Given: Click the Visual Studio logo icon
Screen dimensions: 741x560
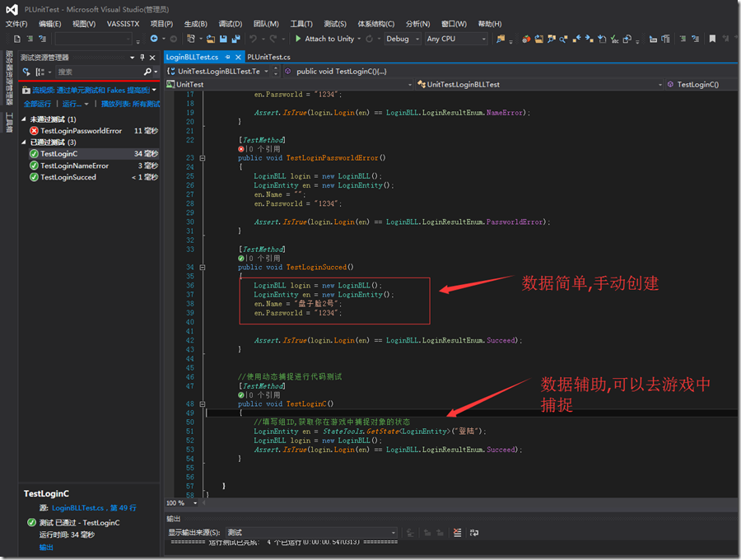Looking at the screenshot, I should pyautogui.click(x=12, y=9).
